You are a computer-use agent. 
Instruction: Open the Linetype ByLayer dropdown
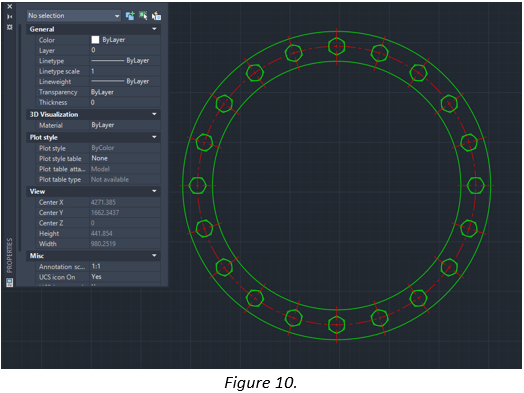tap(125, 60)
